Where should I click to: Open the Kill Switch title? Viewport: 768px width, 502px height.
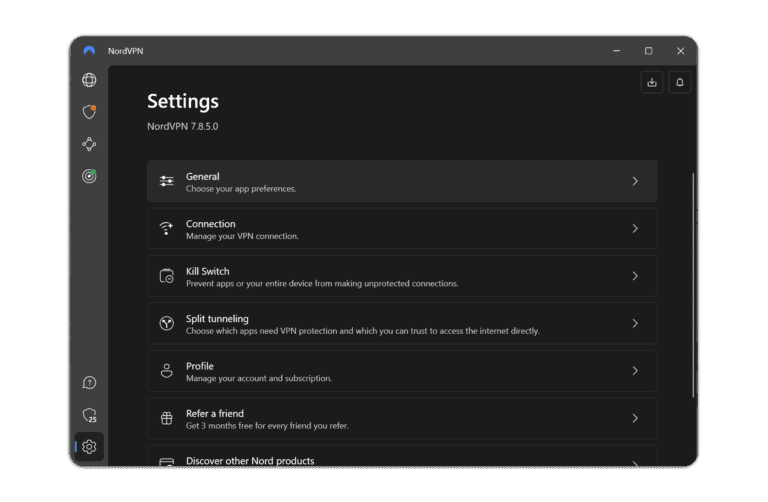(207, 271)
